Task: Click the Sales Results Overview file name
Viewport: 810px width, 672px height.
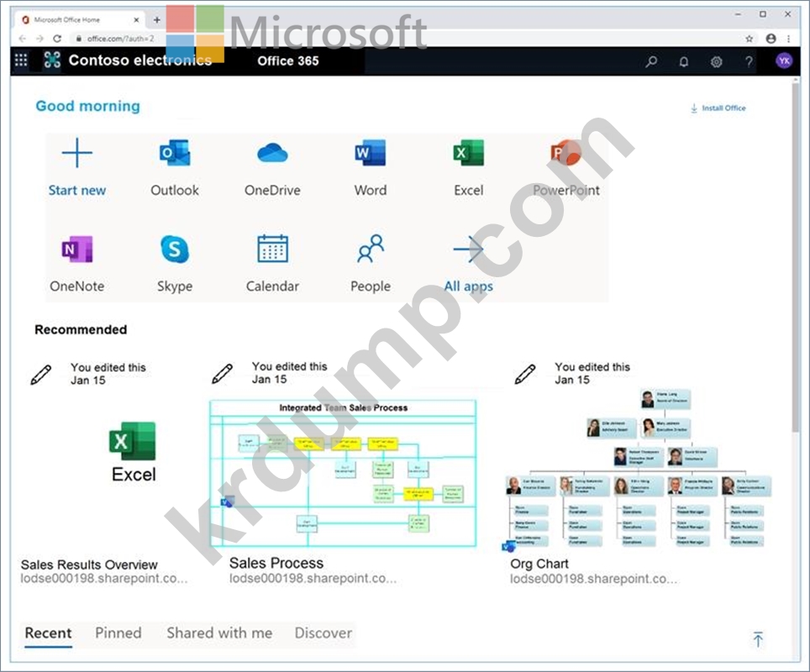Action: 89,564
